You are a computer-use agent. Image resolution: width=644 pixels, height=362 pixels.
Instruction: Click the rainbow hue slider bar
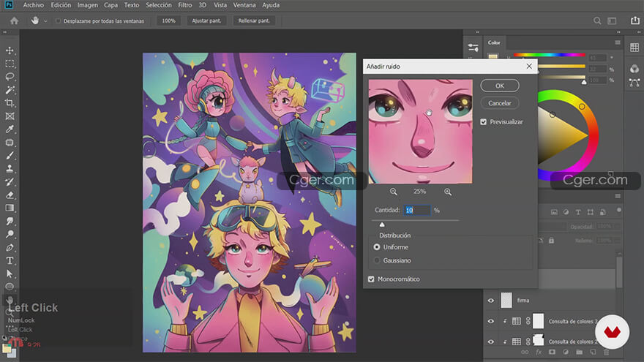tap(550, 55)
